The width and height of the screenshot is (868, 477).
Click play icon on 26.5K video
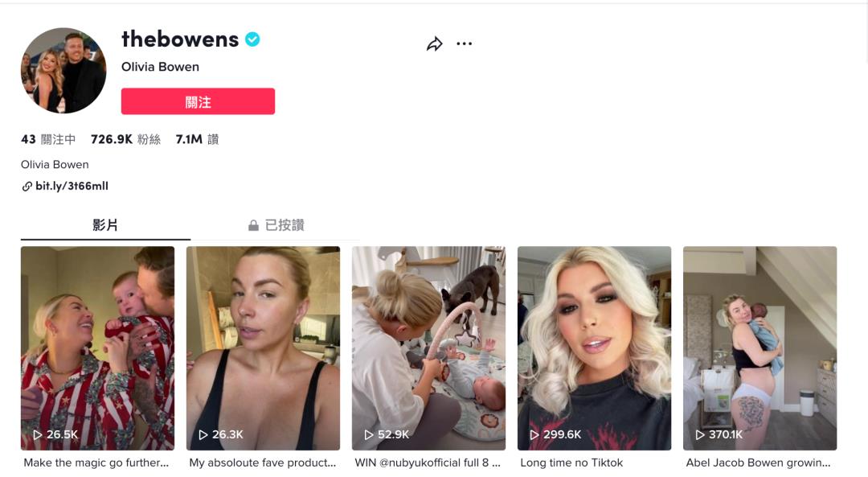38,435
